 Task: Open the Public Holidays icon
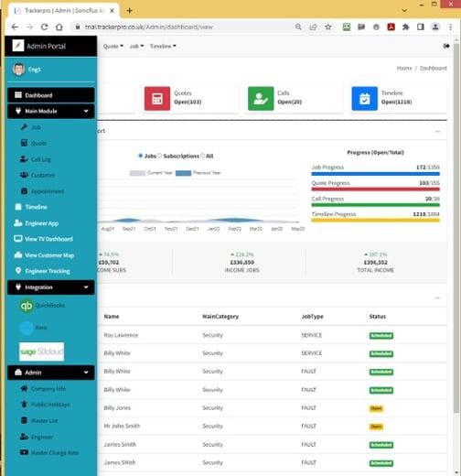point(24,405)
